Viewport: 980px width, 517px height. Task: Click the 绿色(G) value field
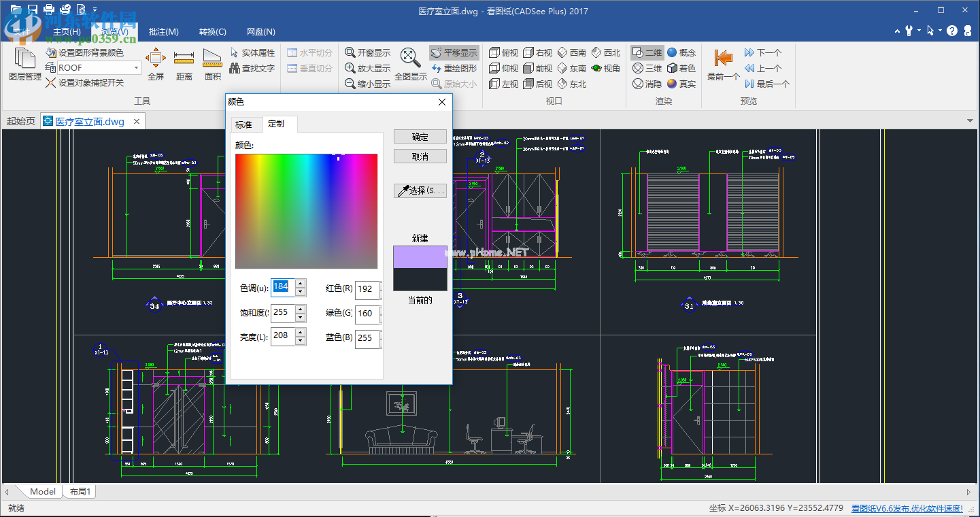pyautogui.click(x=367, y=313)
